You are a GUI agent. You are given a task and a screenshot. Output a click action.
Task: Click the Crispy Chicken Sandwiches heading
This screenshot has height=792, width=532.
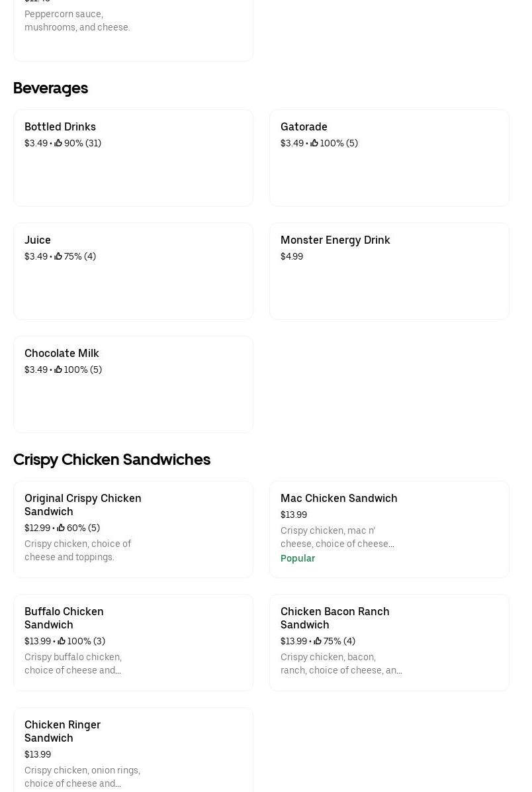(112, 459)
